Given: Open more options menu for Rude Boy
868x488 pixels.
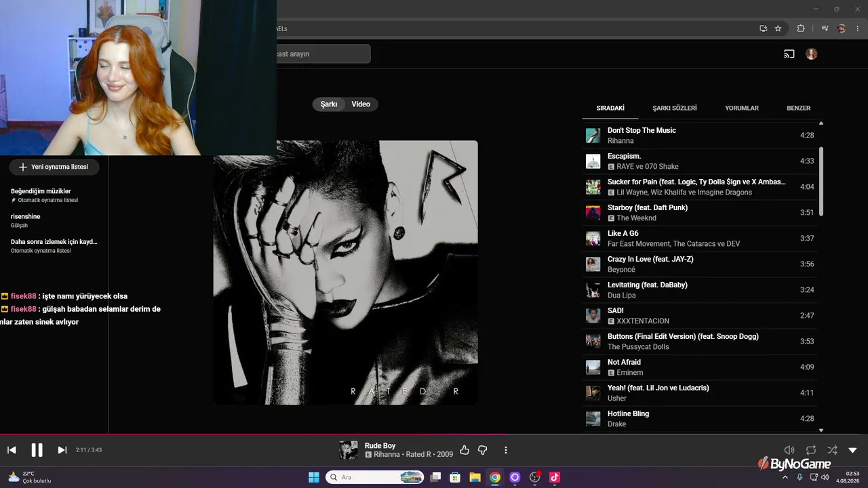Looking at the screenshot, I should (505, 450).
